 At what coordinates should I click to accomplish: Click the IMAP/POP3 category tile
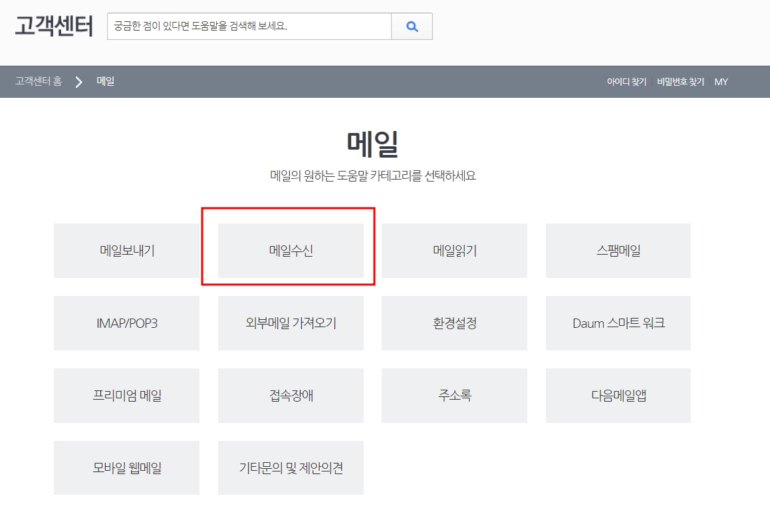click(126, 323)
